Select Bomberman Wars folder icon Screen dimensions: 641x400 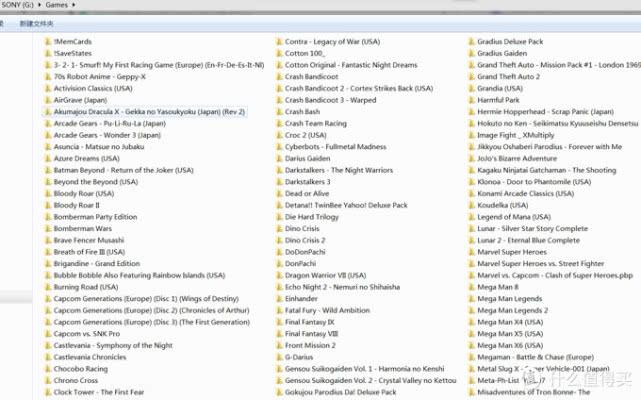pyautogui.click(x=48, y=229)
